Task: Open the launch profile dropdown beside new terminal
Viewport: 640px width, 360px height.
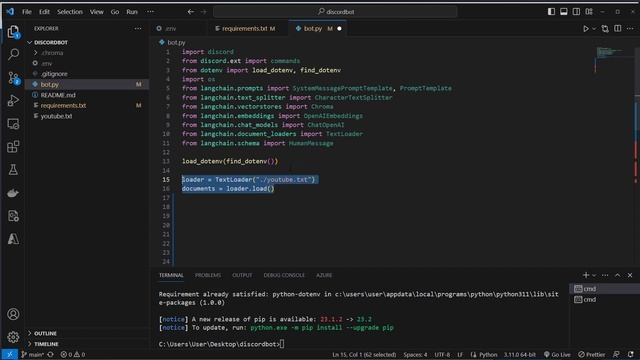Action: (594, 275)
